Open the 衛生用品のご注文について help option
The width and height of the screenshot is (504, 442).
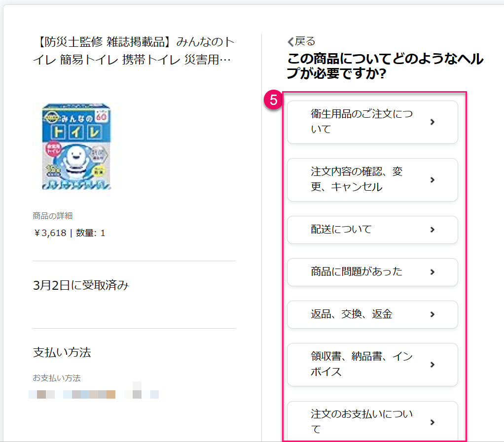tap(362, 122)
